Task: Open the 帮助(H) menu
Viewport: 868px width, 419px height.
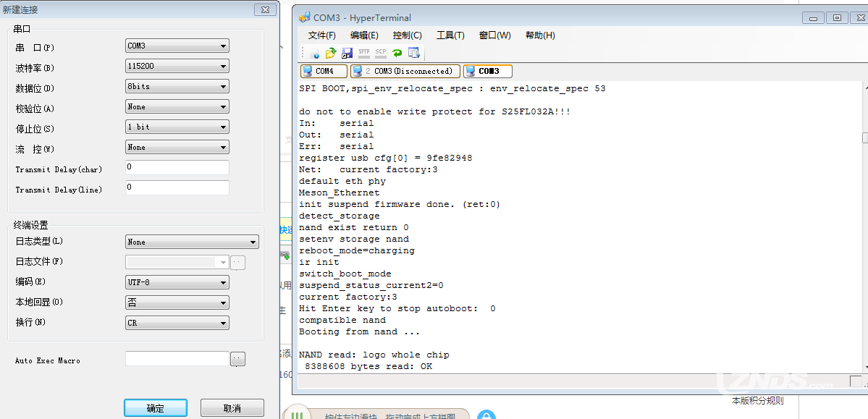Action: [x=540, y=35]
